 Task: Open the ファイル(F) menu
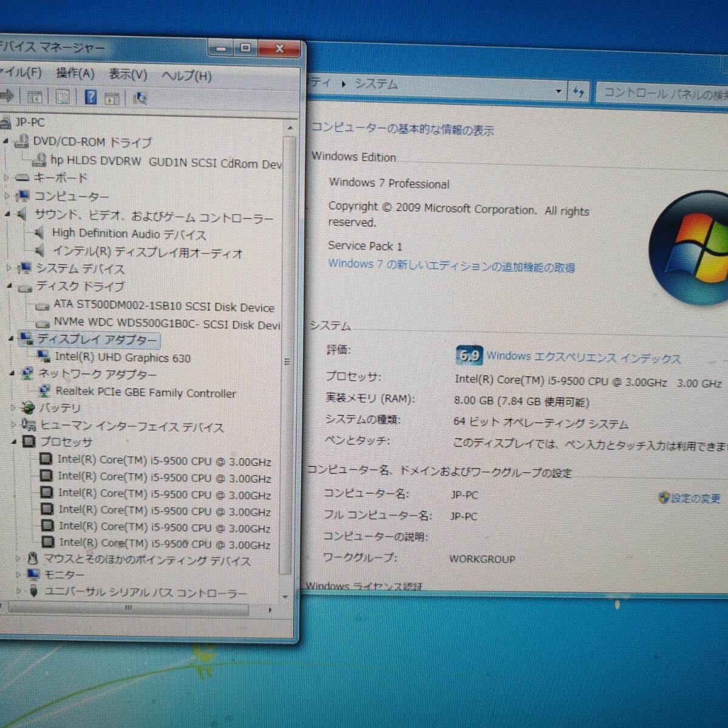click(x=19, y=73)
